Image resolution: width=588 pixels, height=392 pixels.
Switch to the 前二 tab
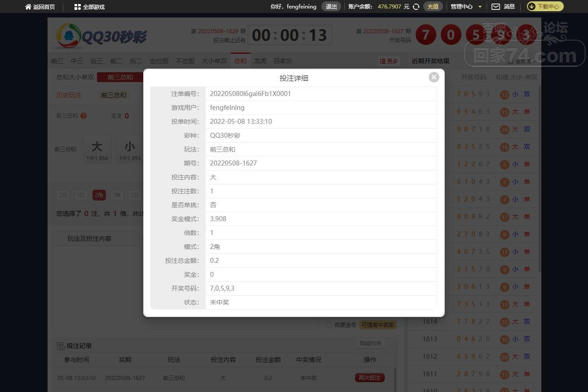pyautogui.click(x=116, y=61)
